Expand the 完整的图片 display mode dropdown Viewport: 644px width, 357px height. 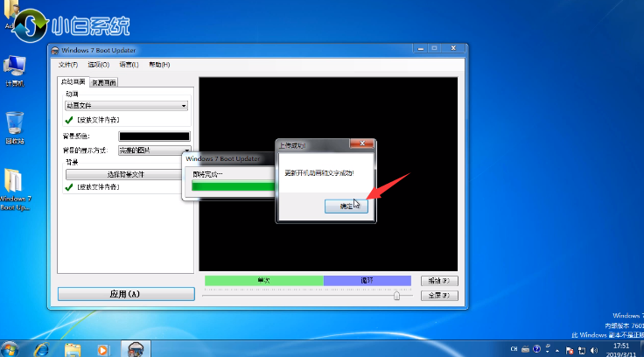(x=154, y=150)
